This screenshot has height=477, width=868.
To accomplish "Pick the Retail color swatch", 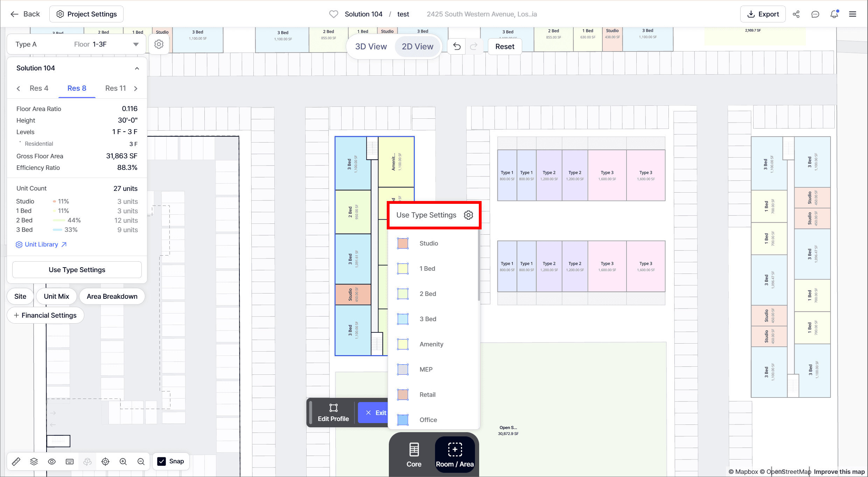I will pos(403,395).
